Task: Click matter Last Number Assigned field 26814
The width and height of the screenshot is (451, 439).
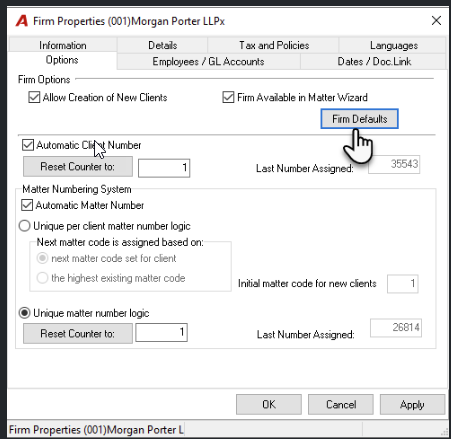Action: tap(396, 328)
